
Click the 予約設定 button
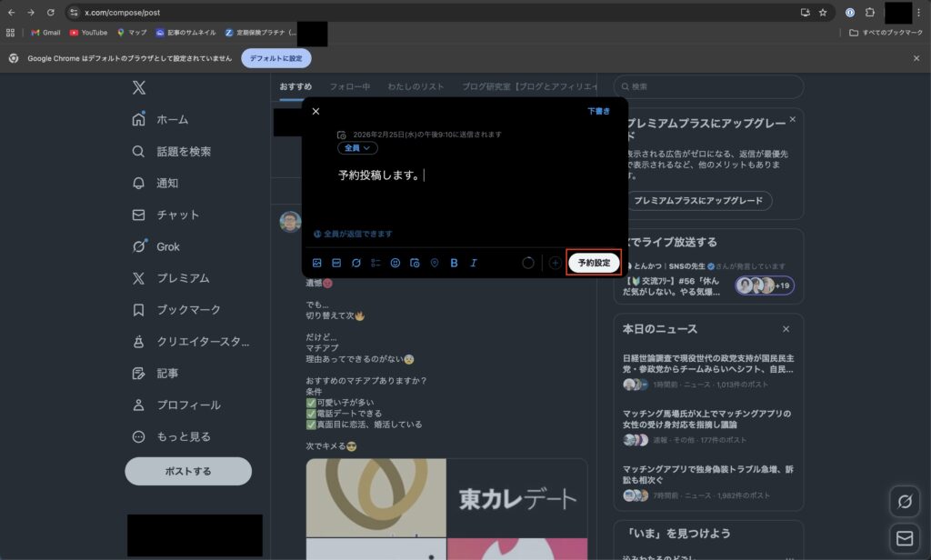(593, 262)
